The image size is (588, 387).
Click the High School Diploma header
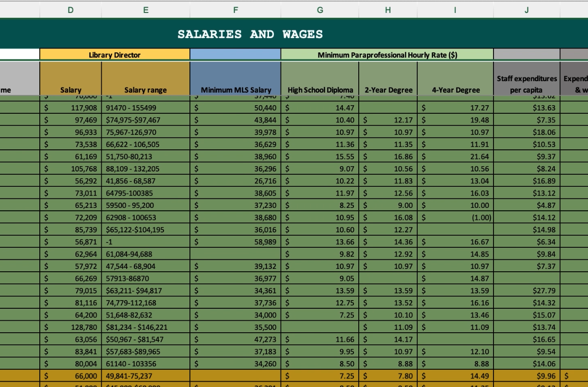(320, 78)
